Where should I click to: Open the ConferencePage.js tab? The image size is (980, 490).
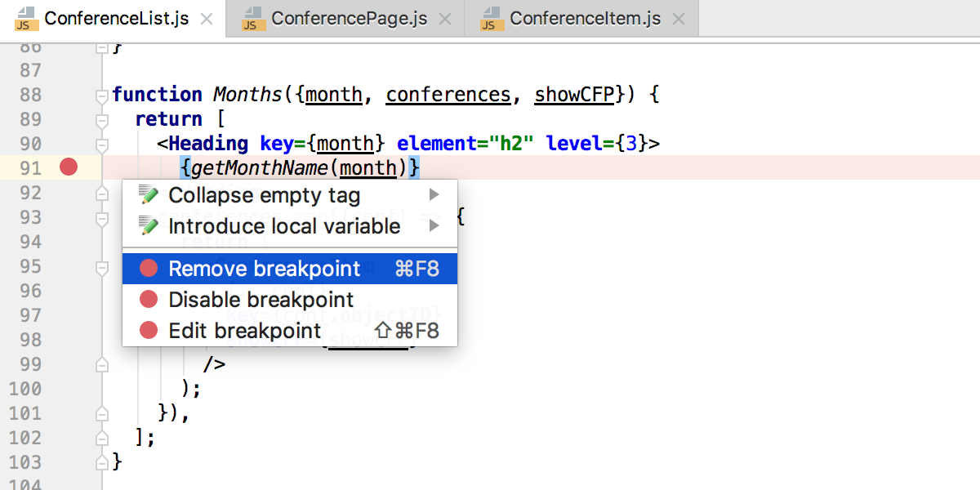point(346,18)
